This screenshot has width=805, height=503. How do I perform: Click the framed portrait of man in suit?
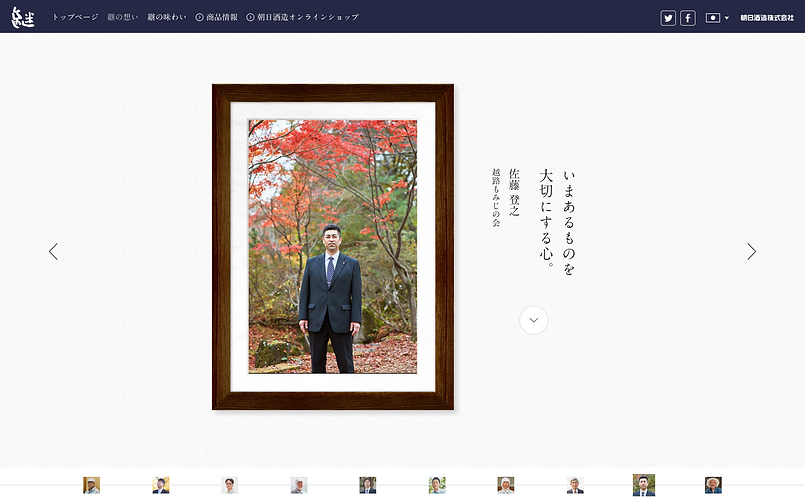[333, 247]
